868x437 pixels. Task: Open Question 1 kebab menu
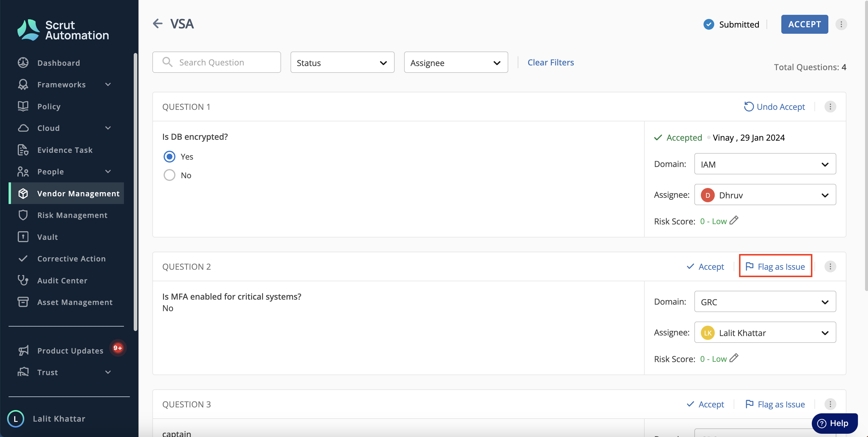pyautogui.click(x=830, y=107)
